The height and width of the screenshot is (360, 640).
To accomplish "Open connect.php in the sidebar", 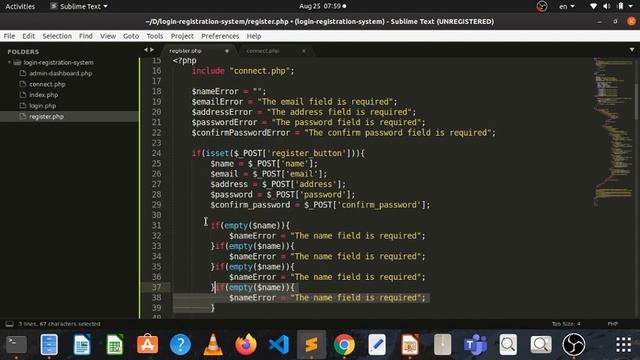I will pos(47,84).
